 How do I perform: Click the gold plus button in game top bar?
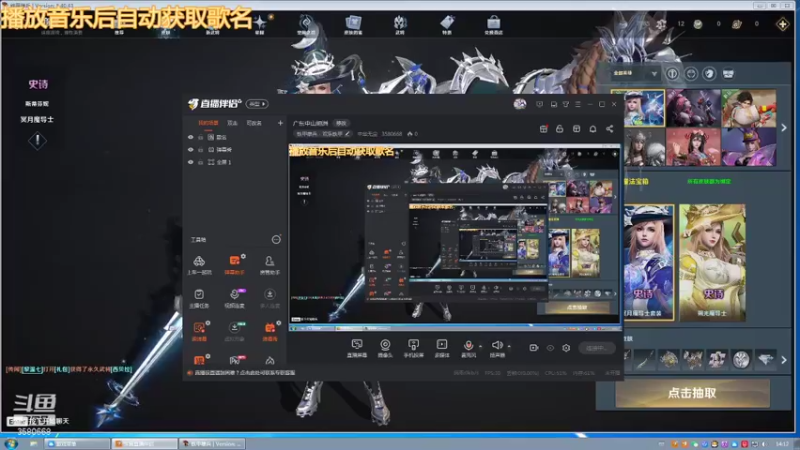[783, 24]
